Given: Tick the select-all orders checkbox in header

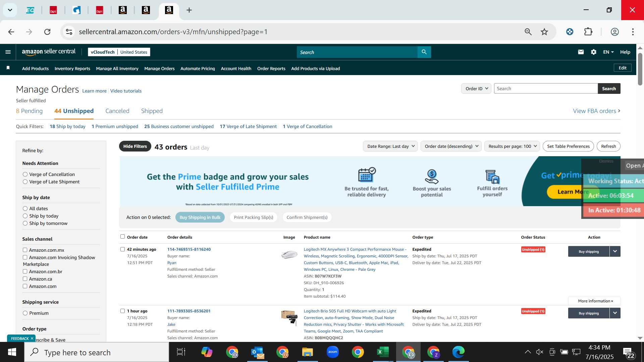Looking at the screenshot, I should 122,237.
